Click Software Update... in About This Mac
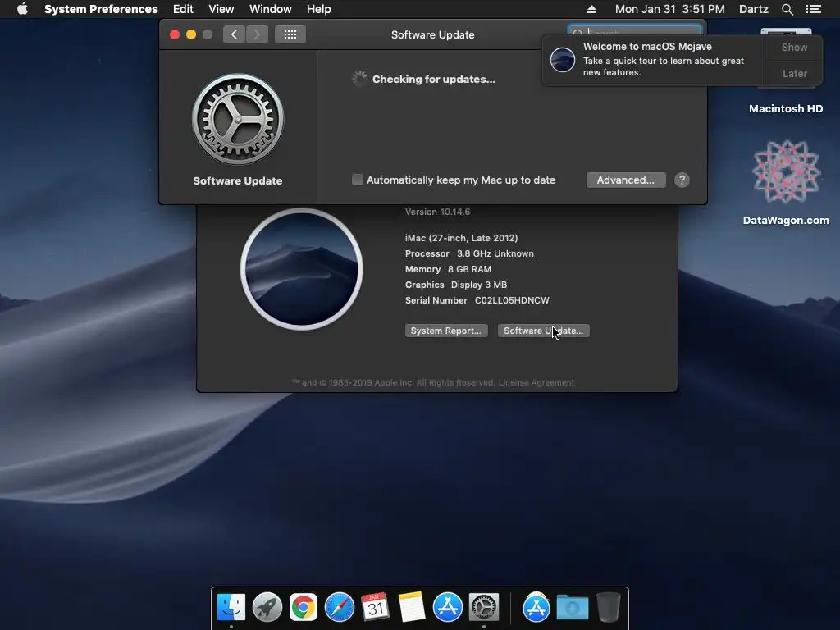 (543, 331)
